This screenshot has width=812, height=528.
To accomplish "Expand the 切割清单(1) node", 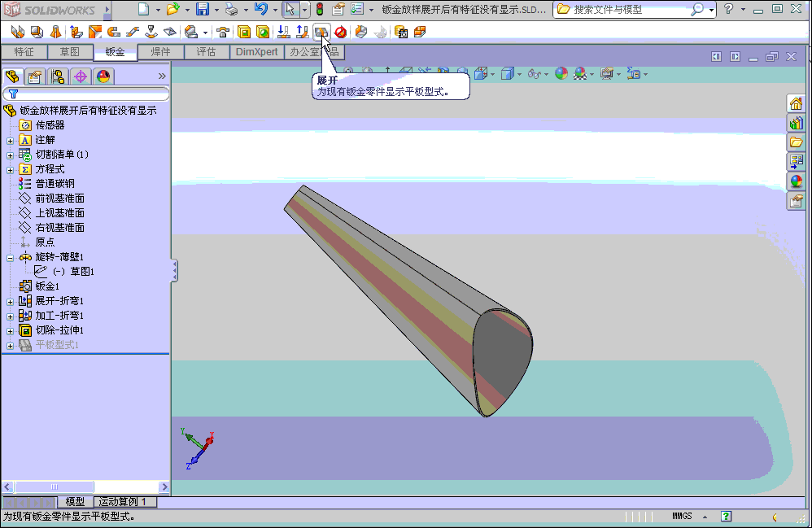I will [x=10, y=155].
